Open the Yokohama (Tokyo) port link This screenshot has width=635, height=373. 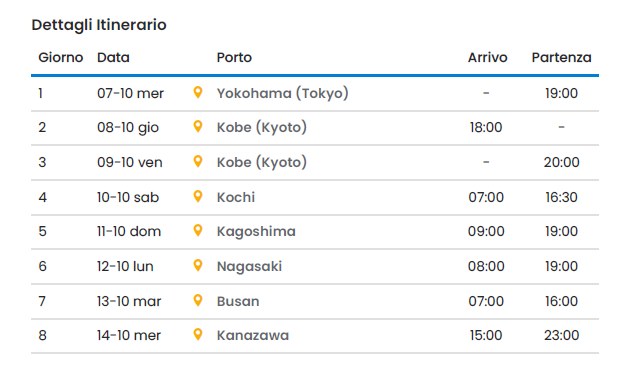point(282,93)
